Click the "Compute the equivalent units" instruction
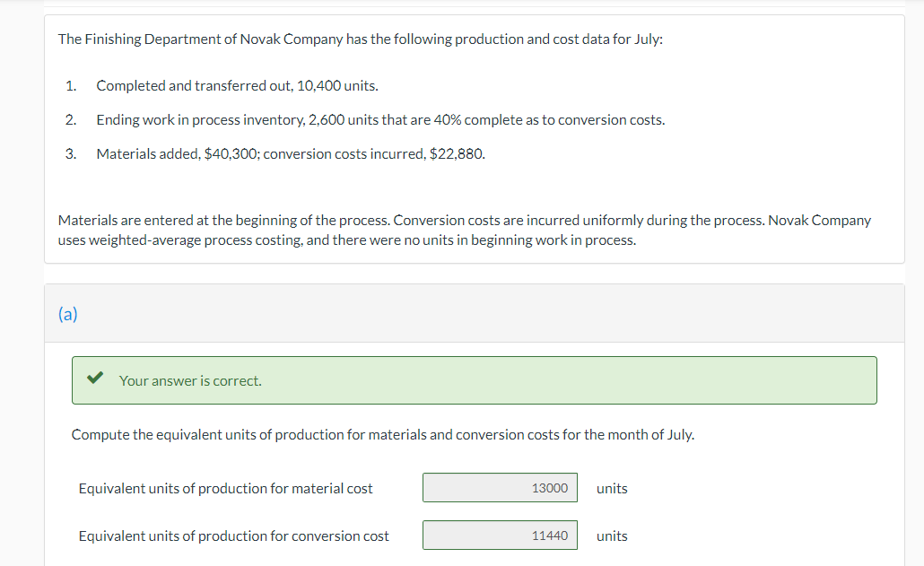 (382, 434)
